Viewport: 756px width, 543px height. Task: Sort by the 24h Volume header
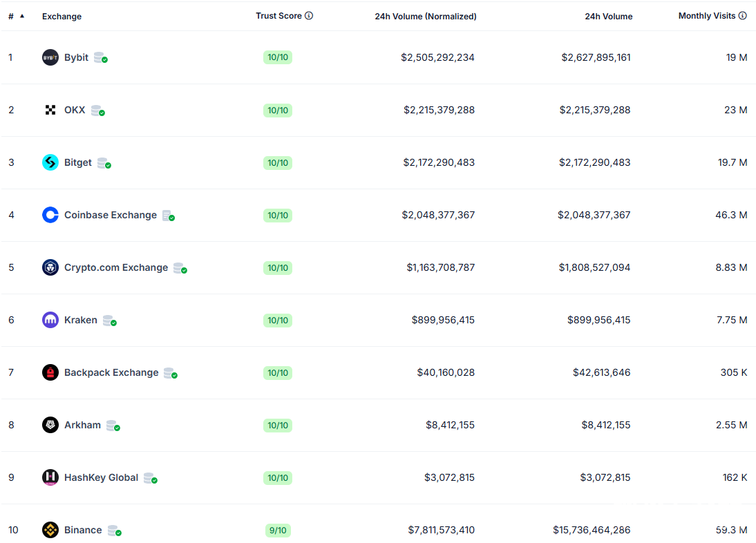[608, 17]
